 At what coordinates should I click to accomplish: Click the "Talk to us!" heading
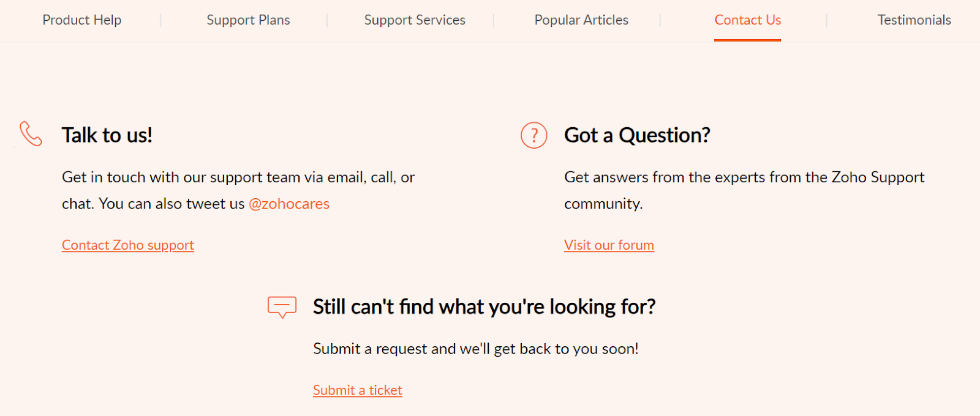click(x=107, y=135)
